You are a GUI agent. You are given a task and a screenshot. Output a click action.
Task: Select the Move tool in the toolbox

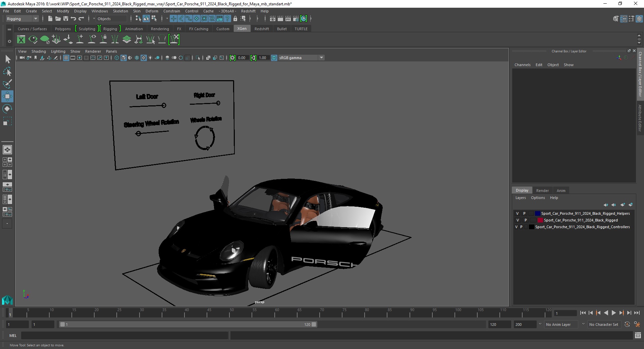(7, 96)
